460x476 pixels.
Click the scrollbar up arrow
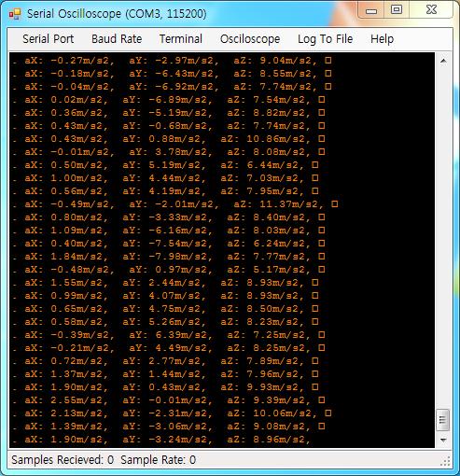(443, 61)
